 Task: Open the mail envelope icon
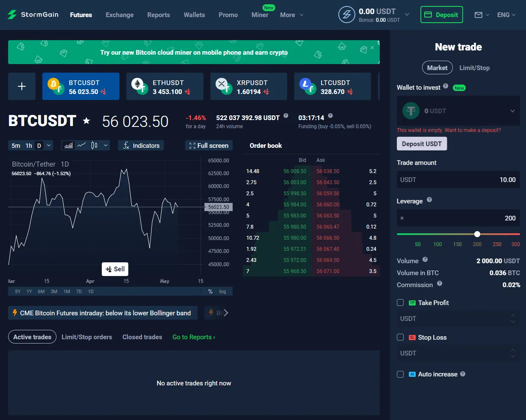point(479,15)
